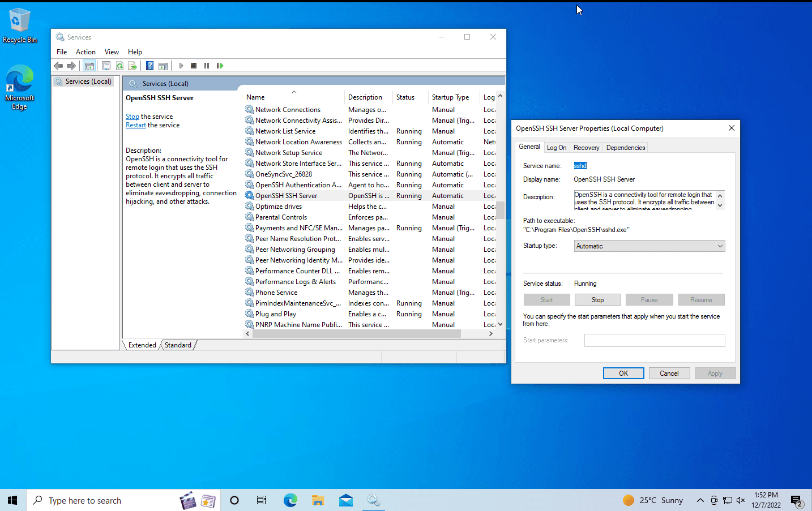
Task: Click services list vertical scrollbar down arrow
Action: [x=500, y=324]
